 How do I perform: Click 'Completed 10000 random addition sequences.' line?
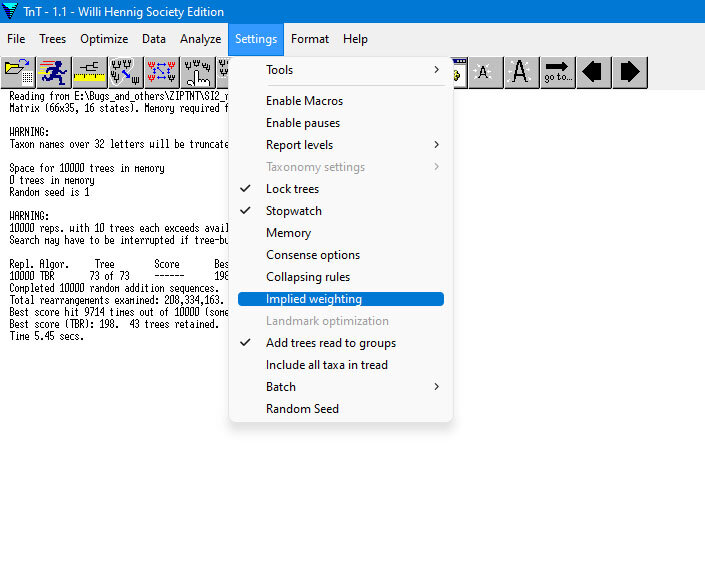114,288
